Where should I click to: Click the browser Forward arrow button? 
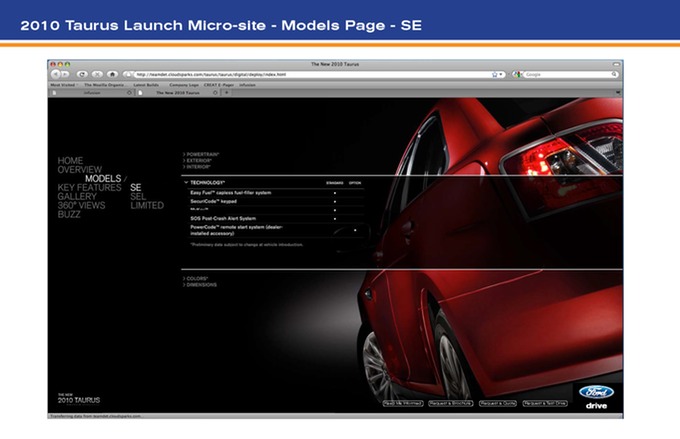(x=65, y=74)
